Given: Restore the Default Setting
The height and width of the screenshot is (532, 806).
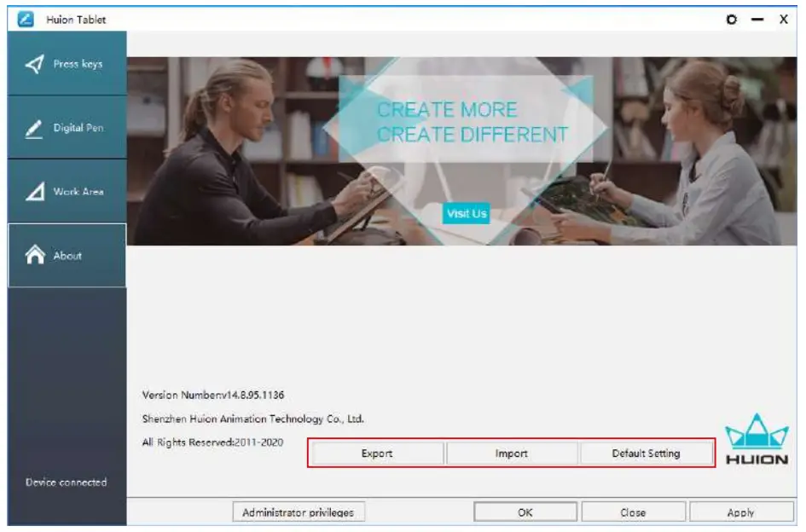Looking at the screenshot, I should click(647, 454).
